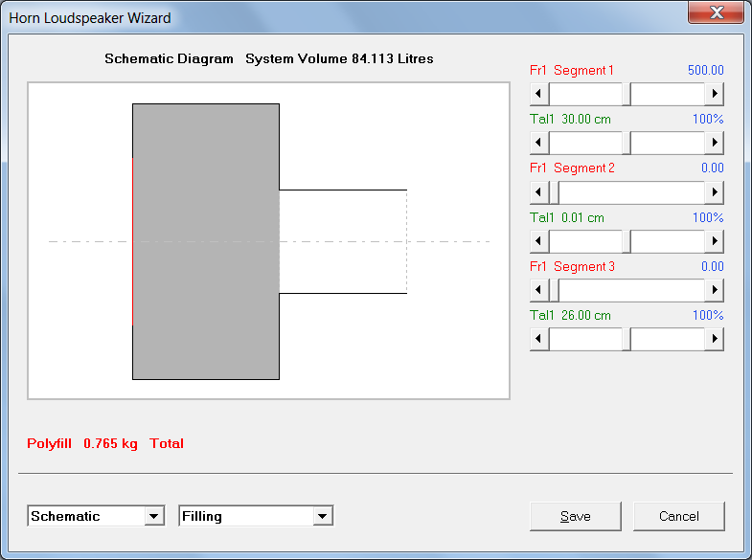This screenshot has width=752, height=560.
Task: Click the Fr1 Segment 1 label
Action: tap(572, 71)
